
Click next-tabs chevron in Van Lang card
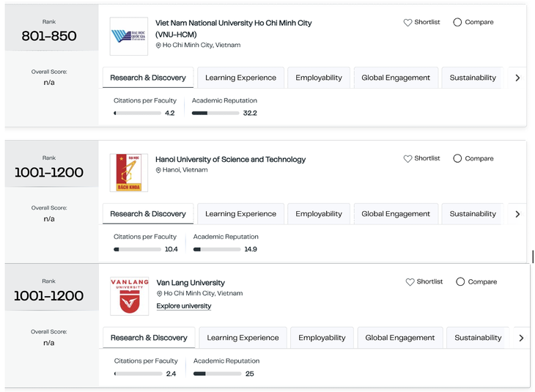point(521,338)
